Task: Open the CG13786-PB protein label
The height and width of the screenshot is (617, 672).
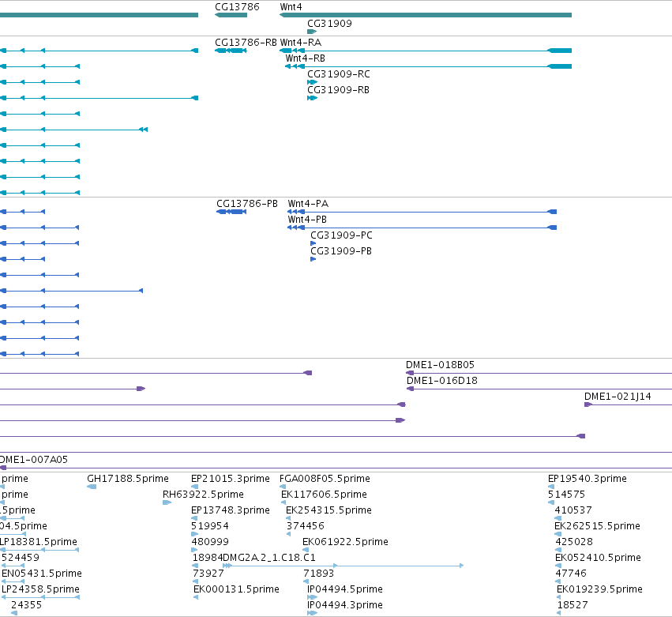Action: [x=247, y=203]
